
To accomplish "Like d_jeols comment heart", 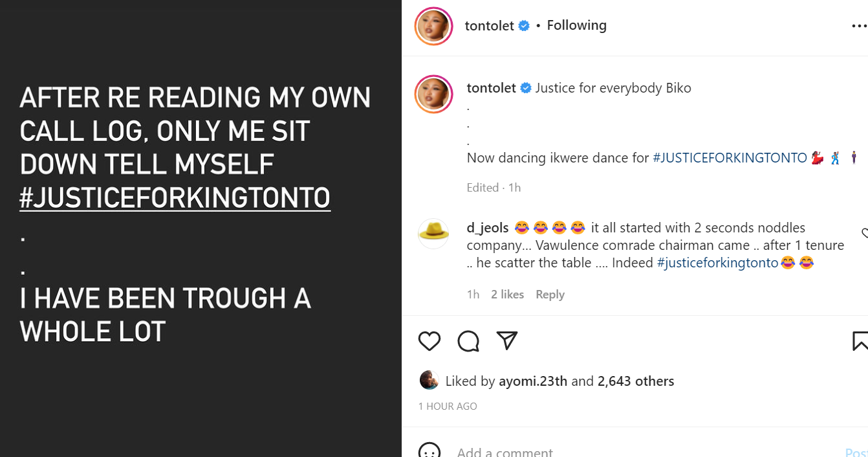I will coord(865,234).
